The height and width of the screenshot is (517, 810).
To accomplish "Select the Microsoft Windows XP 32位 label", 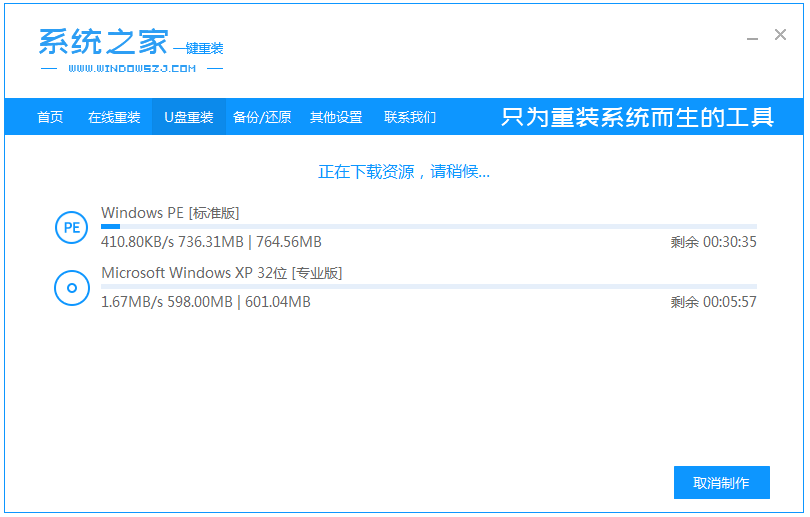I will (x=222, y=272).
